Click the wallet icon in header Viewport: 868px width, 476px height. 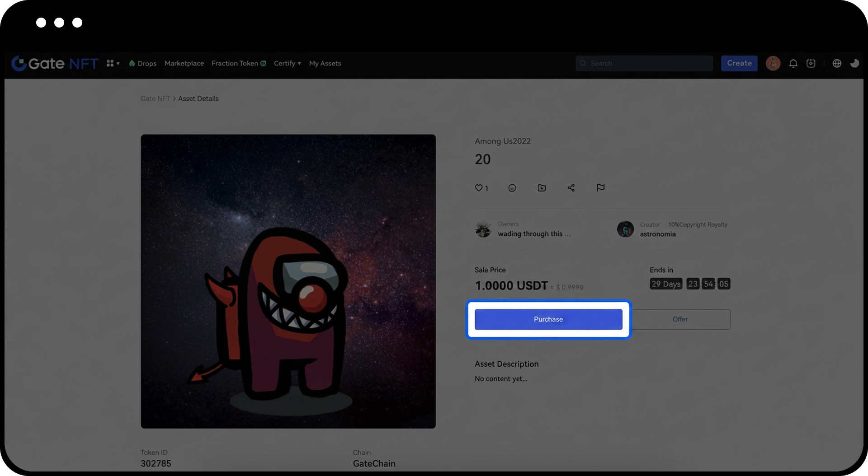(811, 64)
